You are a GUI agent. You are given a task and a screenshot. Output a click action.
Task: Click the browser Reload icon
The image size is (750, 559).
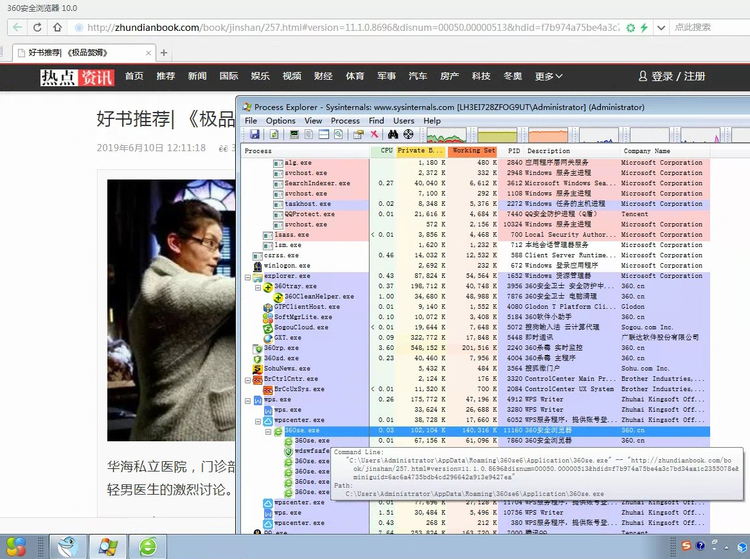37,27
